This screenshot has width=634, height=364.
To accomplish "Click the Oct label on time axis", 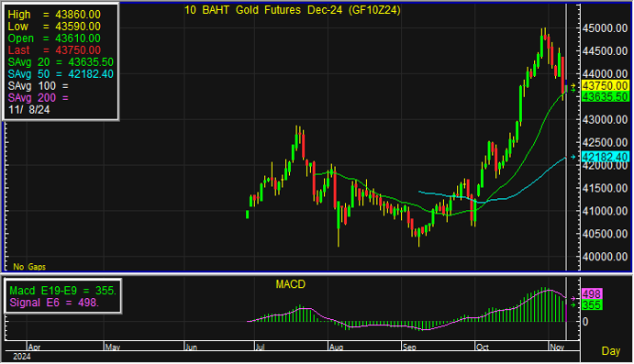I will (483, 347).
